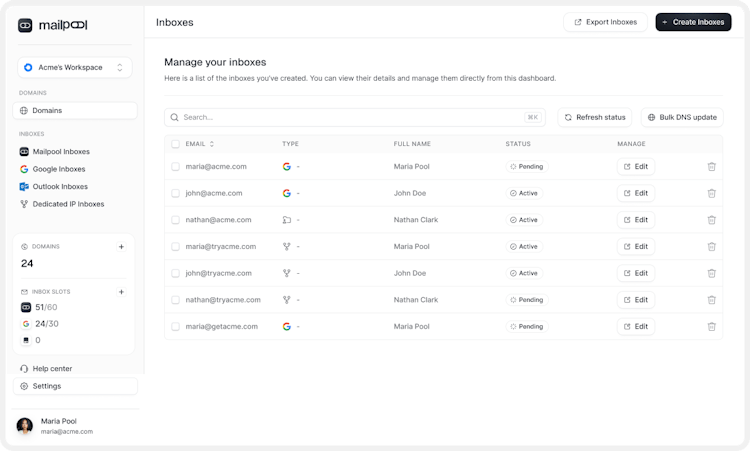Toggle the select-all checkbox in table header
This screenshot has height=451, width=750.
pyautogui.click(x=175, y=144)
